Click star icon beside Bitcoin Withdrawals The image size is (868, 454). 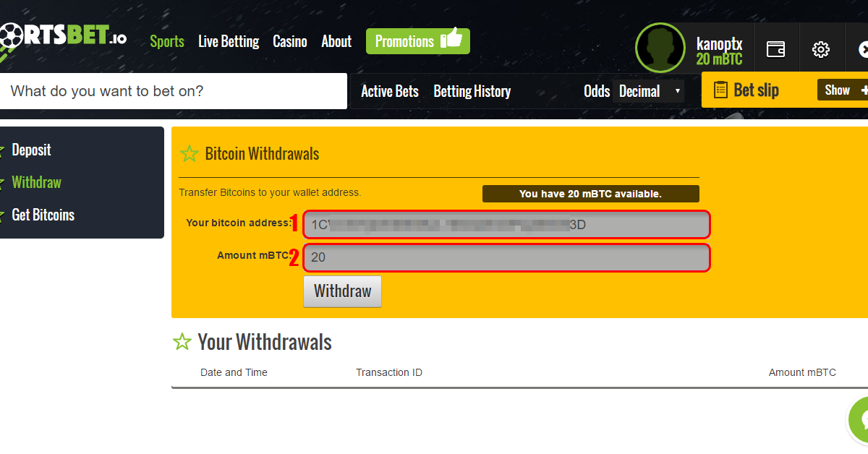point(190,153)
